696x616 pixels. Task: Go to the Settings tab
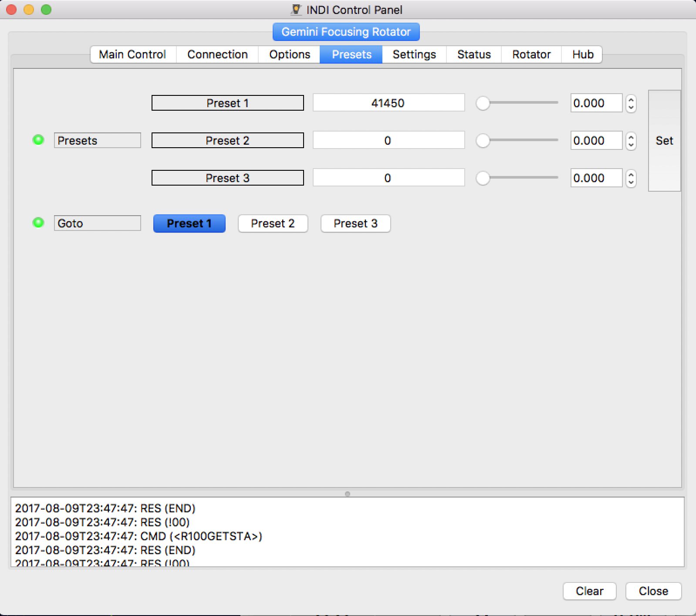point(414,54)
